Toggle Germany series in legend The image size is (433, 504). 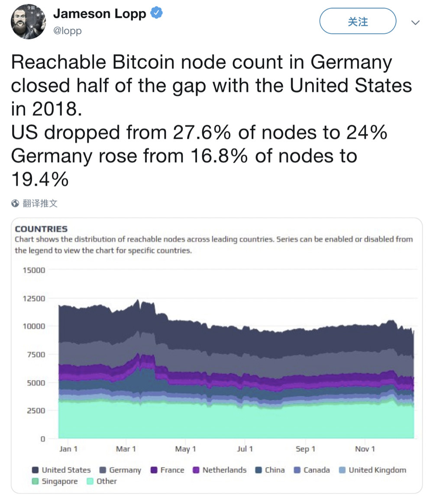coord(120,470)
